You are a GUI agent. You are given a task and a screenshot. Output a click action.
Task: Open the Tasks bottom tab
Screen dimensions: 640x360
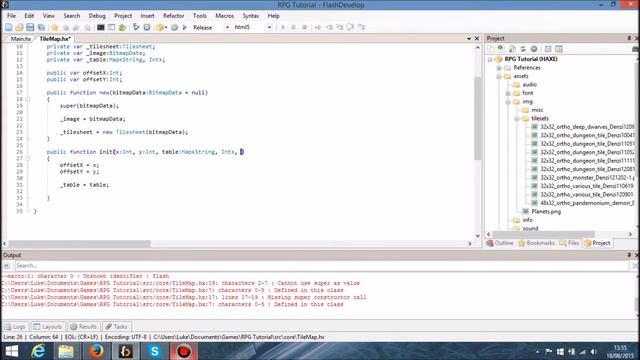pos(116,327)
